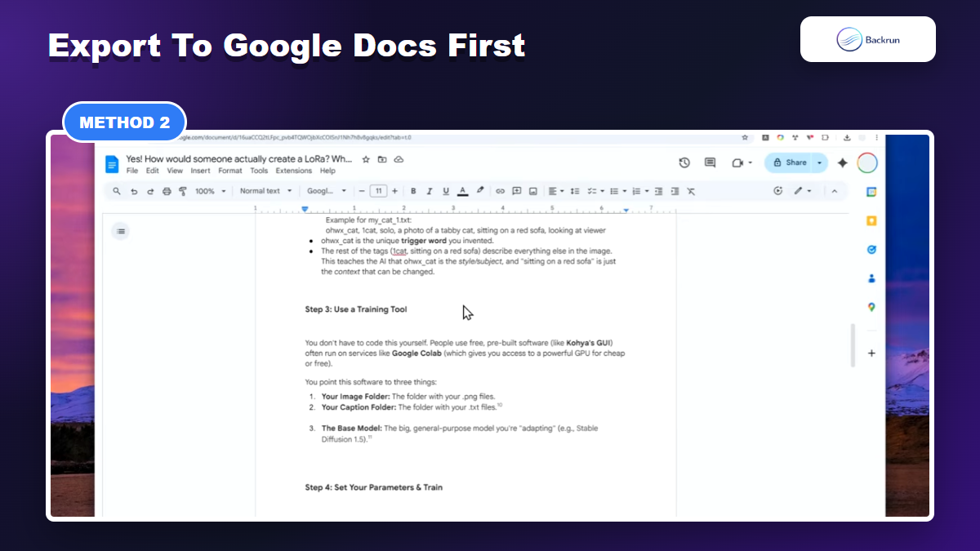
Task: Open the font family dropdown
Action: tap(327, 191)
